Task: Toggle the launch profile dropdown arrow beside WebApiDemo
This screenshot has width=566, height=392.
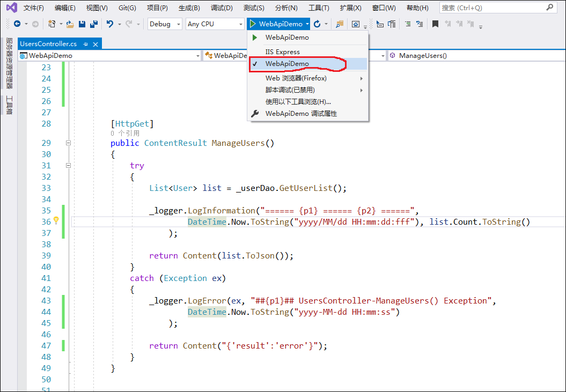Action: [307, 24]
